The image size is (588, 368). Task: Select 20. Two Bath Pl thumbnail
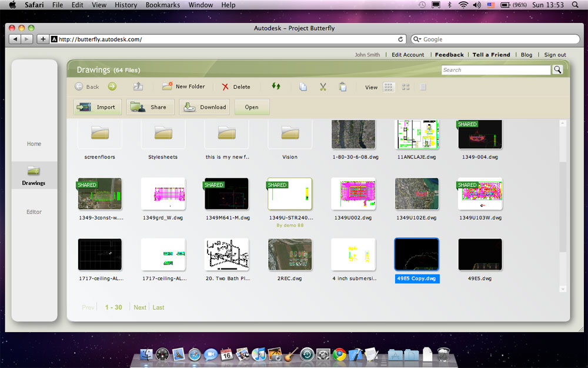(x=226, y=254)
